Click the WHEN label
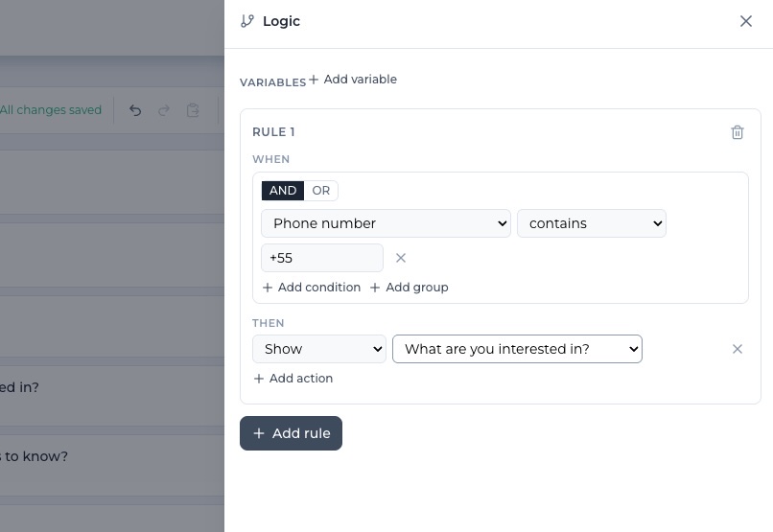This screenshot has width=773, height=532. point(270,159)
